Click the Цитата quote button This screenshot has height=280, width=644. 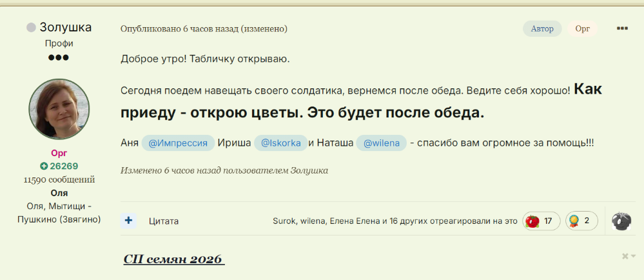(164, 221)
